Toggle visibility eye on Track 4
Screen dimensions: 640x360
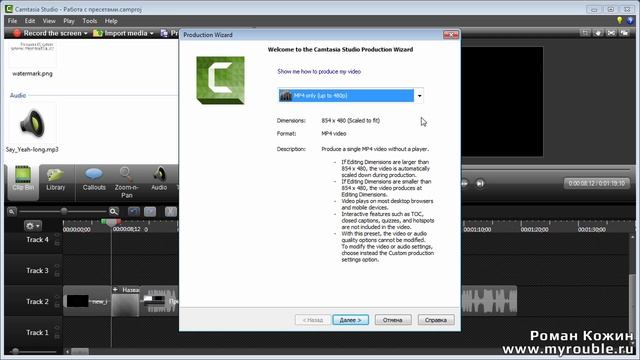click(57, 236)
